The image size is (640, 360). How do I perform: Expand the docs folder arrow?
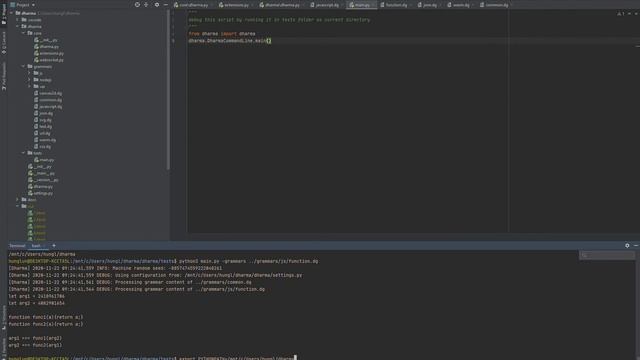point(18,200)
